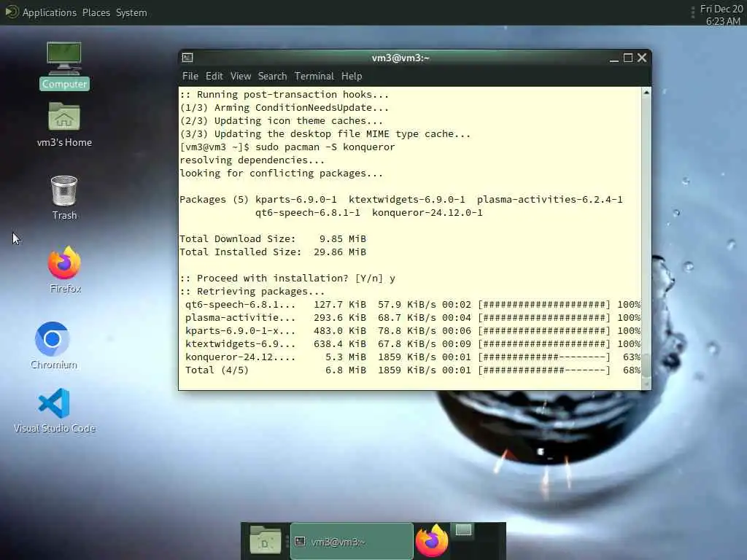
Task: Click the terminal vertical scrollbar handle
Action: pos(646,365)
